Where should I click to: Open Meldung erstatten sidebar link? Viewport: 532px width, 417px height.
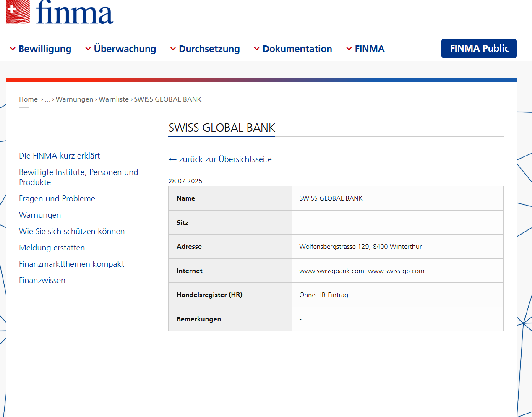click(52, 248)
